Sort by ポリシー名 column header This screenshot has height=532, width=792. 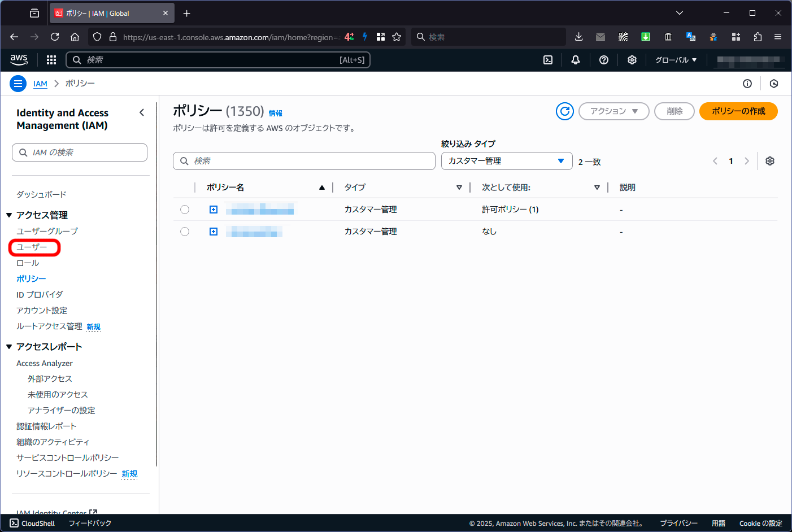(226, 187)
